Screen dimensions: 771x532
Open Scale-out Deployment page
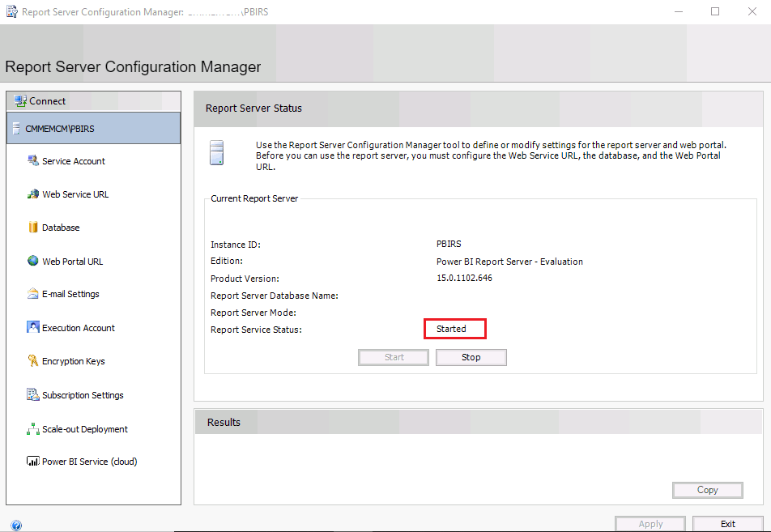point(84,429)
